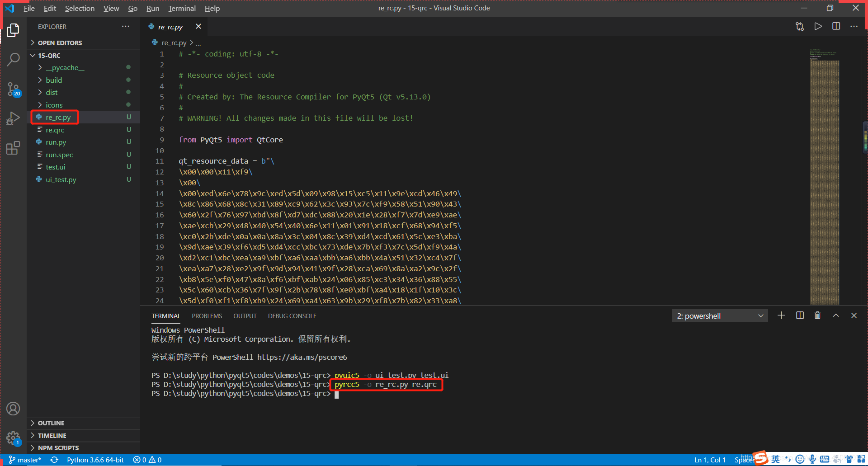
Task: Click in the PowerShell terminal prompt
Action: coord(336,394)
